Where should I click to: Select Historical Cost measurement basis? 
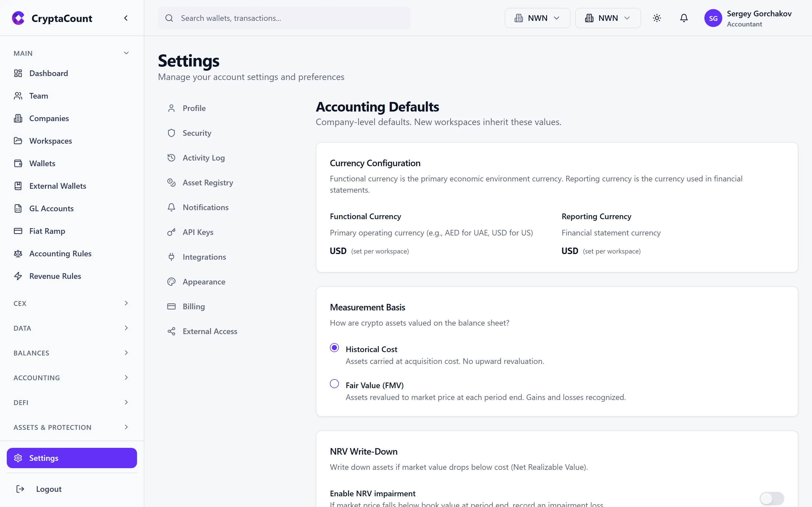coord(334,348)
